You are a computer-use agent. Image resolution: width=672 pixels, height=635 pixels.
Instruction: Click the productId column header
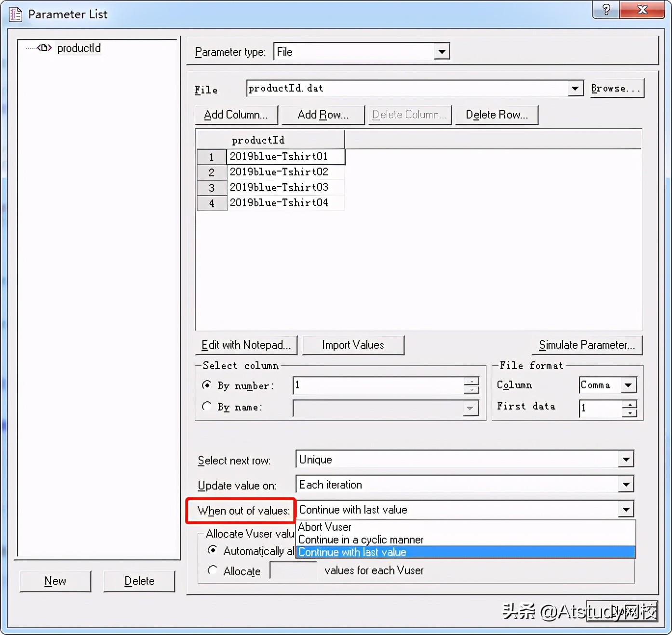coord(270,140)
